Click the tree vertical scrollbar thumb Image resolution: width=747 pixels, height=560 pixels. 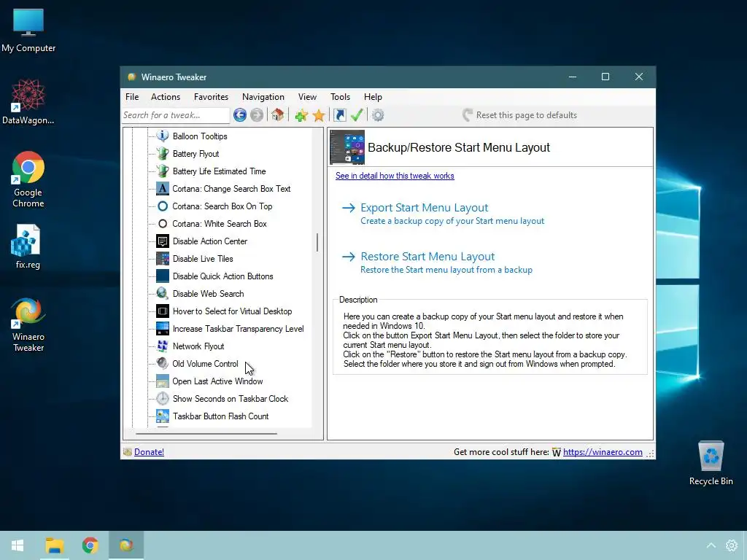(x=317, y=242)
